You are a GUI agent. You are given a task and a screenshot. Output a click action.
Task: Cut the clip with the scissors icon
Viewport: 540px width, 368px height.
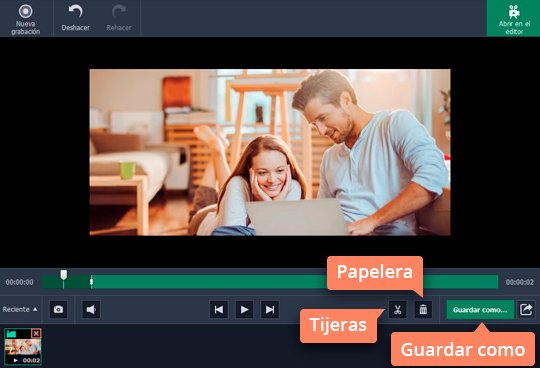[x=398, y=309]
